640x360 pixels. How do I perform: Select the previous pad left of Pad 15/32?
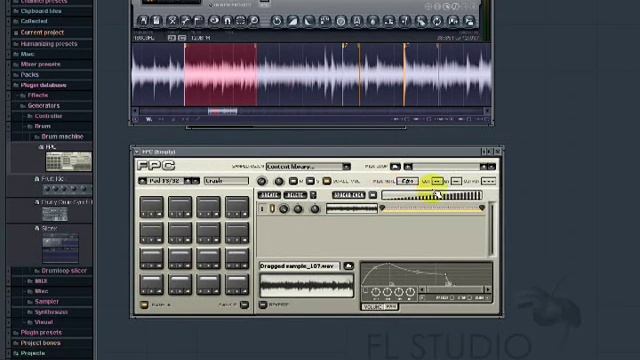[x=142, y=181]
